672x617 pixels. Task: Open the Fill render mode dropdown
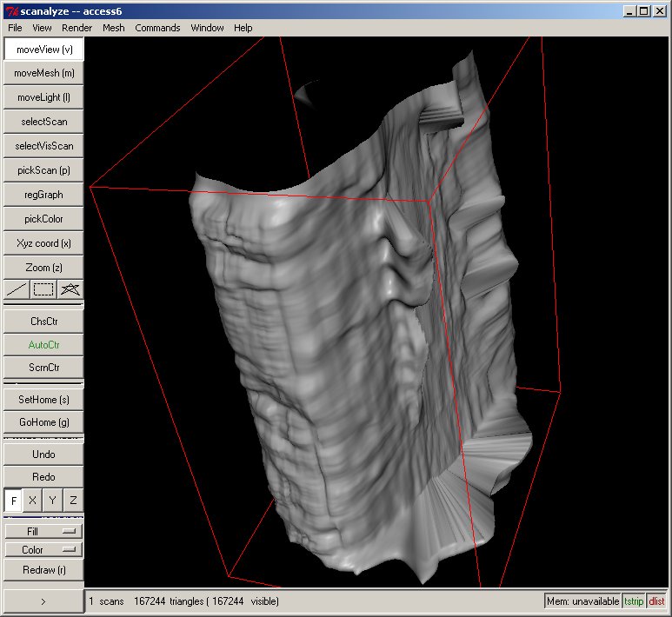tap(43, 530)
